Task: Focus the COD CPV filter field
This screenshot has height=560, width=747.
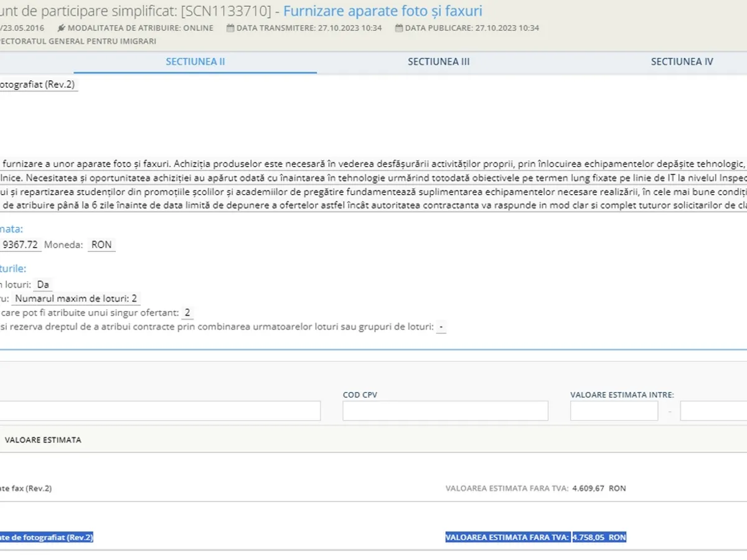Action: pyautogui.click(x=445, y=411)
